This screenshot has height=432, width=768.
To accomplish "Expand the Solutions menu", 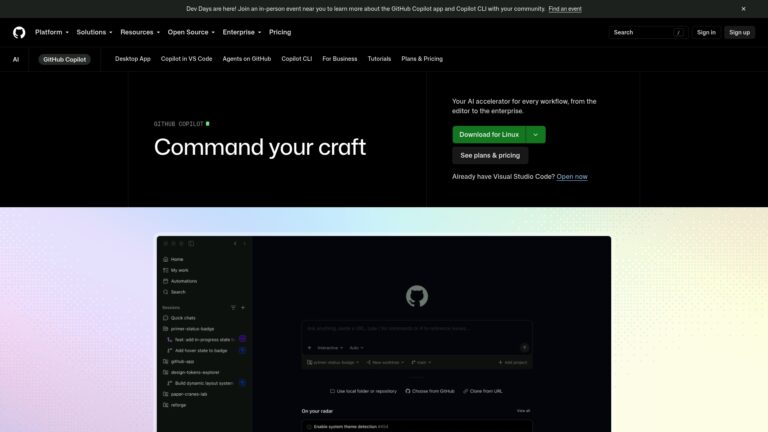I will tap(94, 32).
